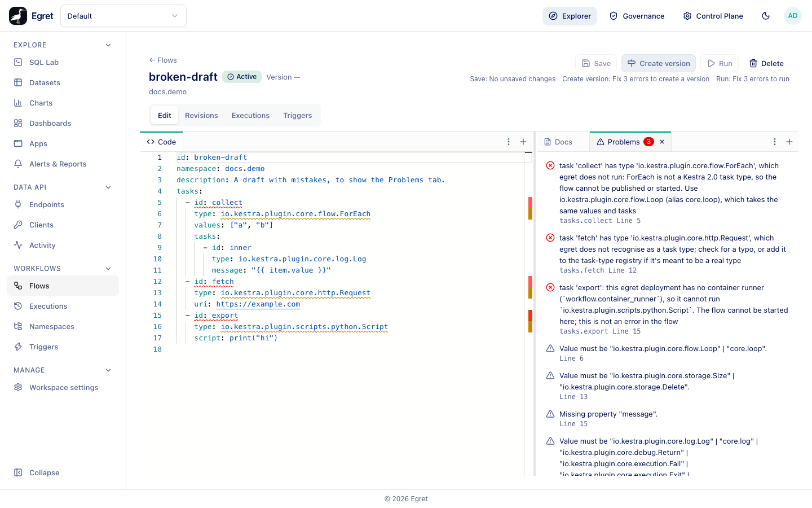Collapse the Workflows section
The width and height of the screenshot is (812, 508).
click(x=108, y=269)
